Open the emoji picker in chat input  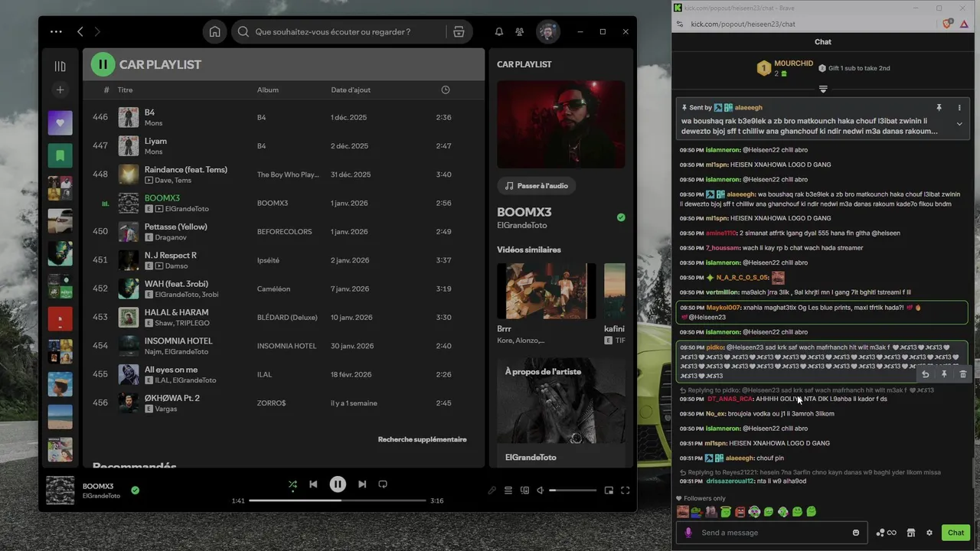coord(856,533)
